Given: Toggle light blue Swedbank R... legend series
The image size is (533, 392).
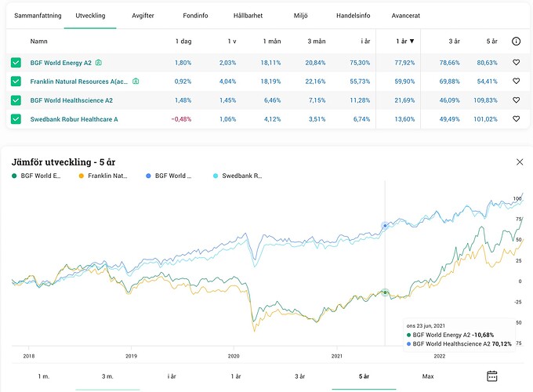Looking at the screenshot, I should [237, 176].
